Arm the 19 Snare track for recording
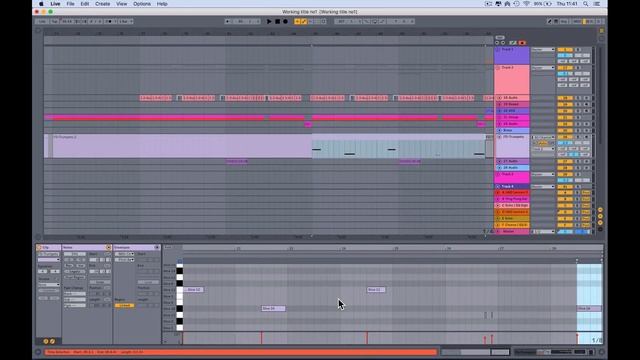The height and width of the screenshot is (360, 640). point(587,104)
